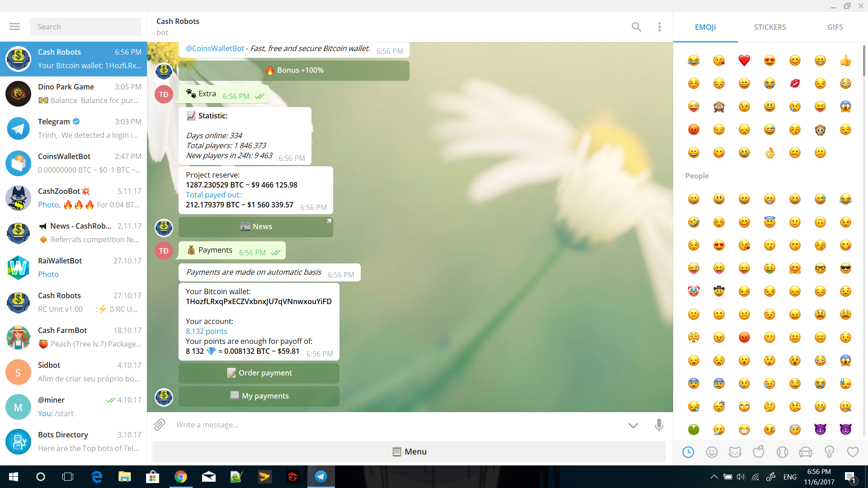Screen dimensions: 868x488
Task: Select the animals cat emoji category
Action: pos(735,452)
